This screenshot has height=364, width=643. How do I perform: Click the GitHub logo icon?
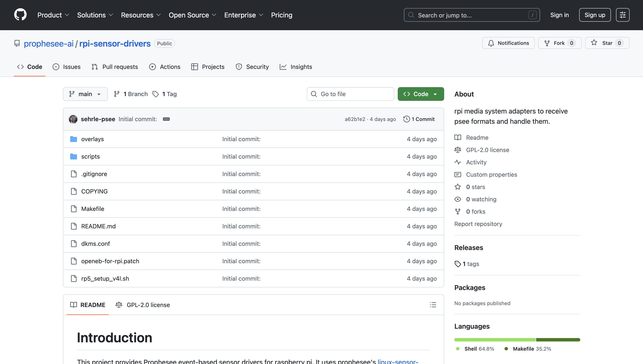pos(20,15)
